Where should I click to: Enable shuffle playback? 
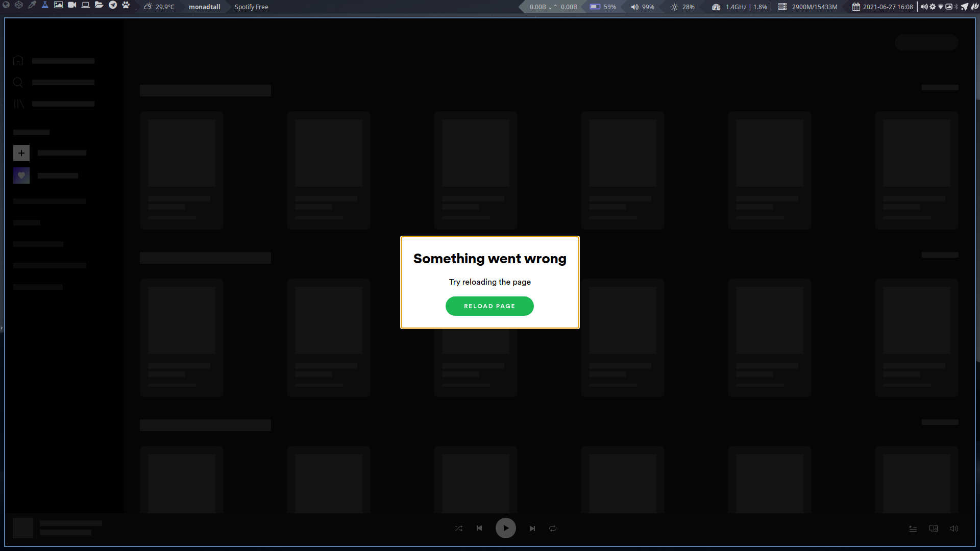click(458, 528)
